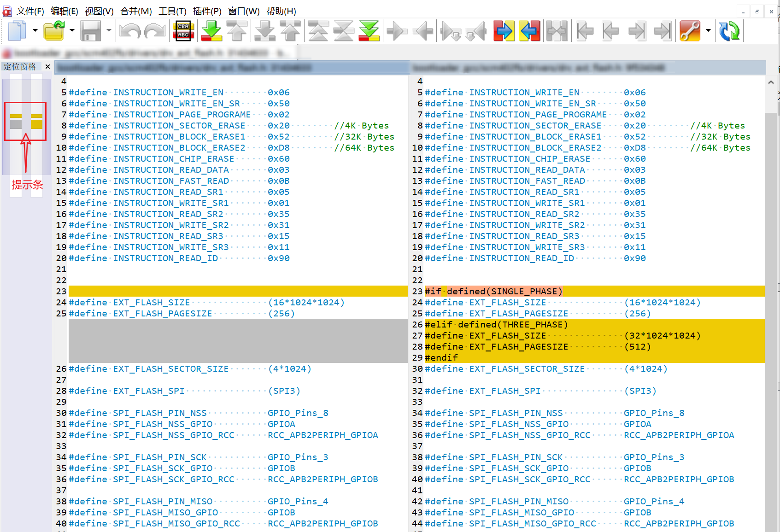
Task: Expand the New document dropdown arrow
Action: 35,31
